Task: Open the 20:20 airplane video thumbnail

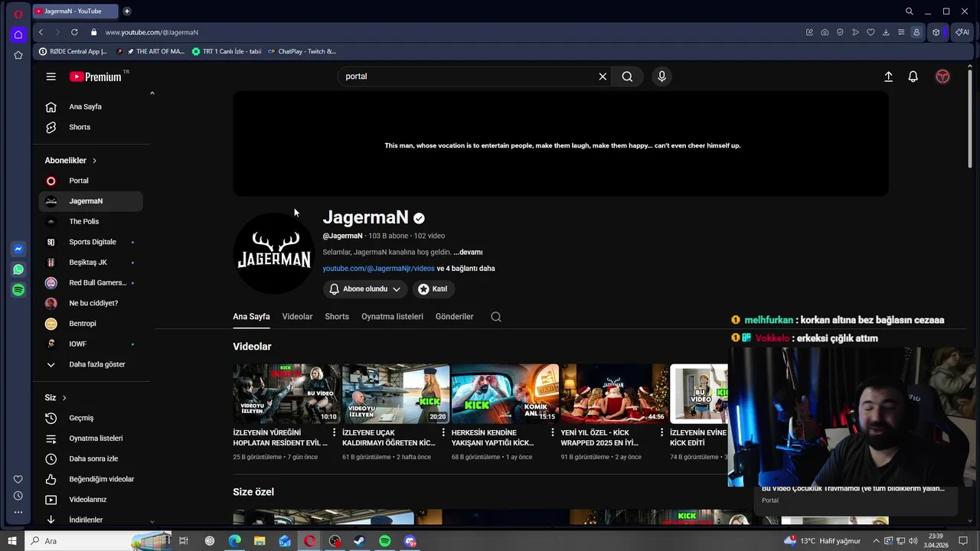Action: tap(396, 393)
